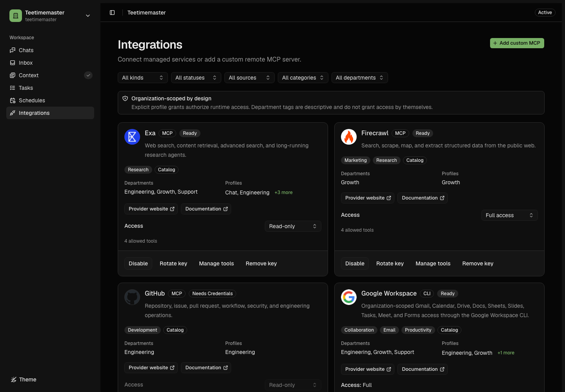
Task: Open the All departments filter dropdown
Action: tap(360, 78)
